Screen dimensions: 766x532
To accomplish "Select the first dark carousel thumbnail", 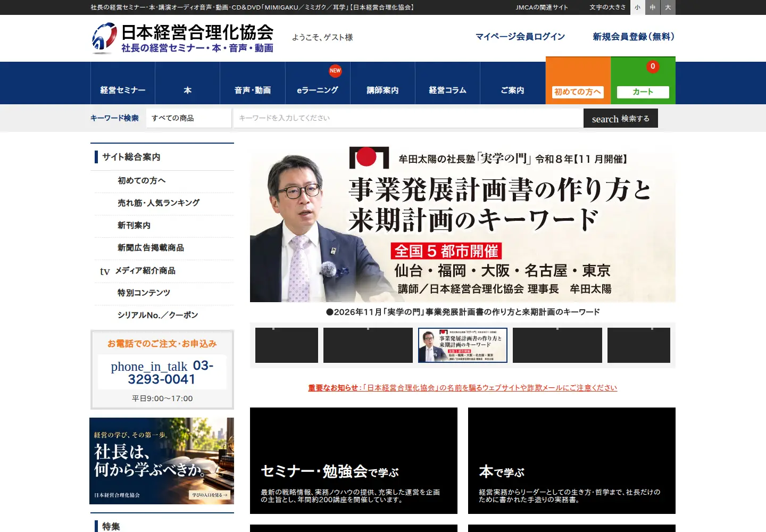I will tap(287, 345).
